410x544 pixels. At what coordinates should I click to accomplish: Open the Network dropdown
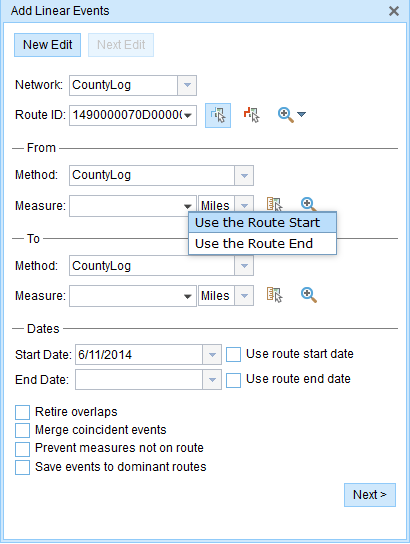187,85
